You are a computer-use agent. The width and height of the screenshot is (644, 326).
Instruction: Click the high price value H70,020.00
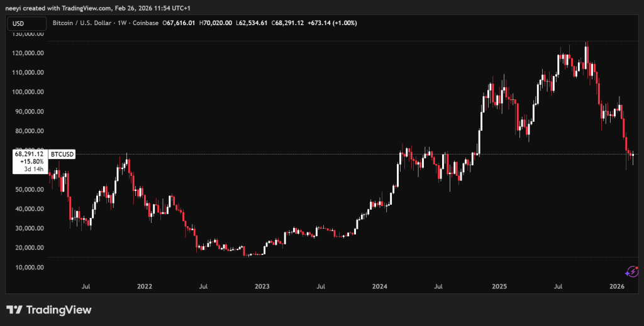[216, 23]
